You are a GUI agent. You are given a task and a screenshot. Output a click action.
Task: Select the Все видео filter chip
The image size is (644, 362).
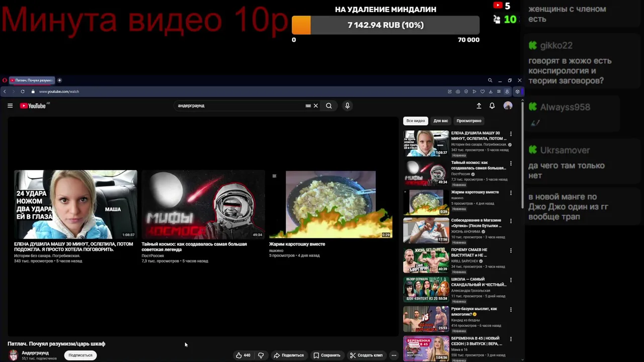point(416,121)
